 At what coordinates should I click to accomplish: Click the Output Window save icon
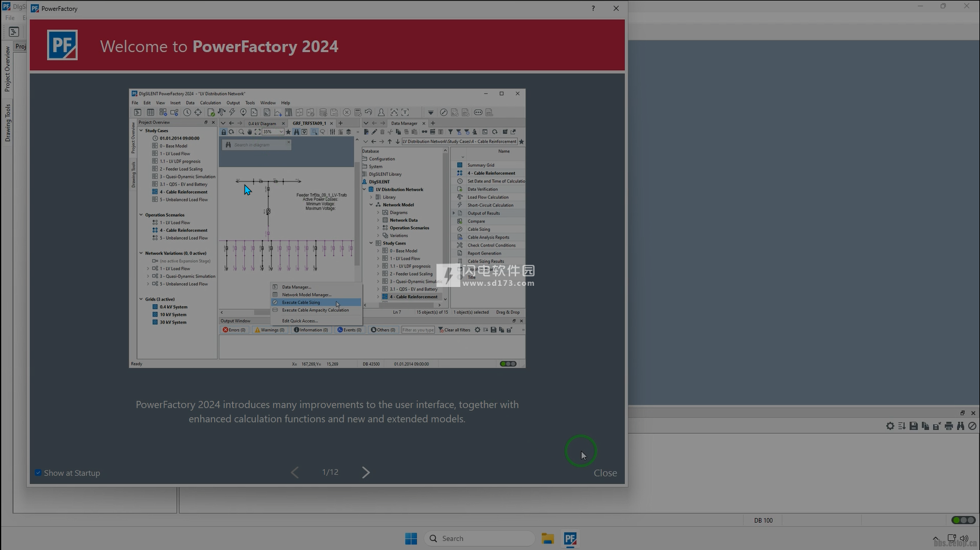click(913, 426)
